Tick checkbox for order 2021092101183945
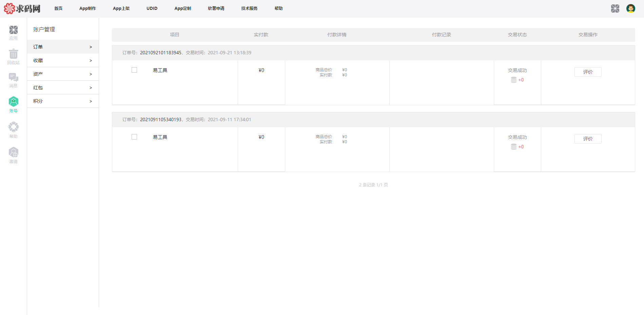644x315 pixels. [134, 70]
